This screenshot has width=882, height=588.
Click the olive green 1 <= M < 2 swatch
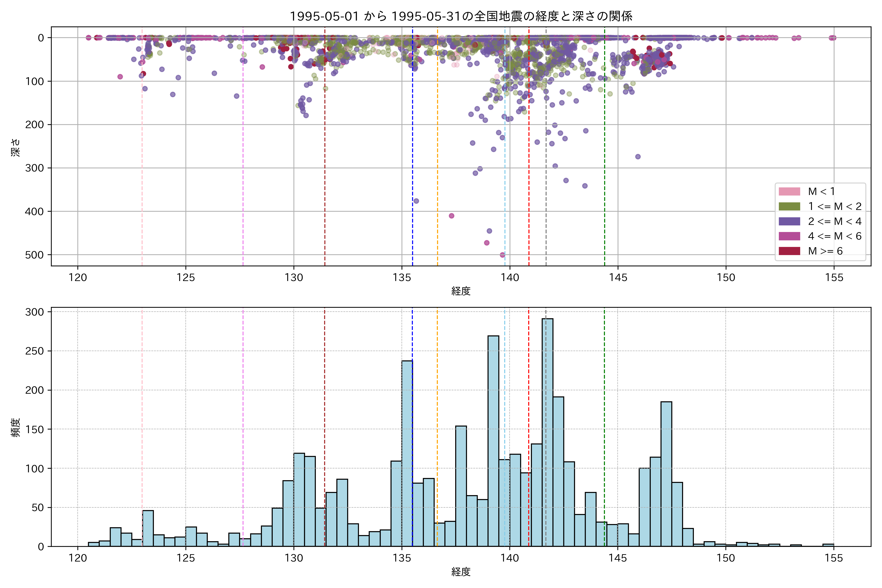(789, 207)
